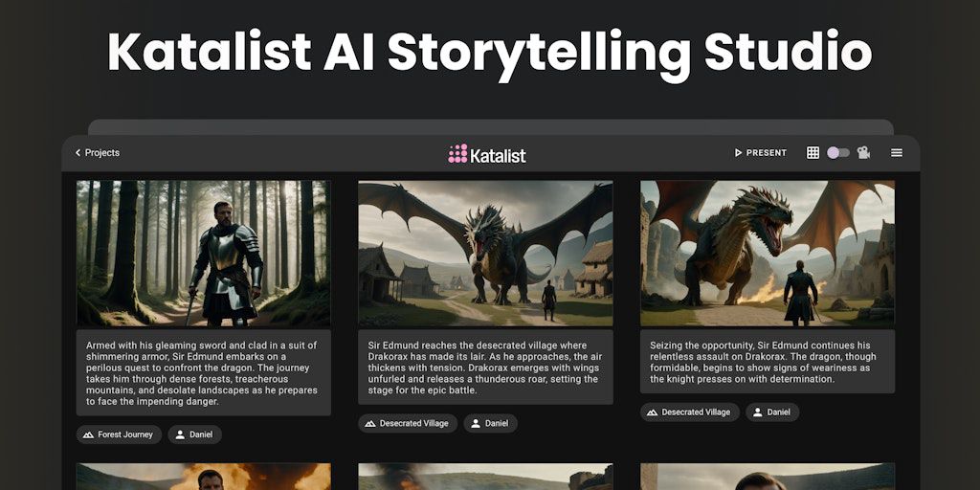Click the video camera icon

click(863, 152)
